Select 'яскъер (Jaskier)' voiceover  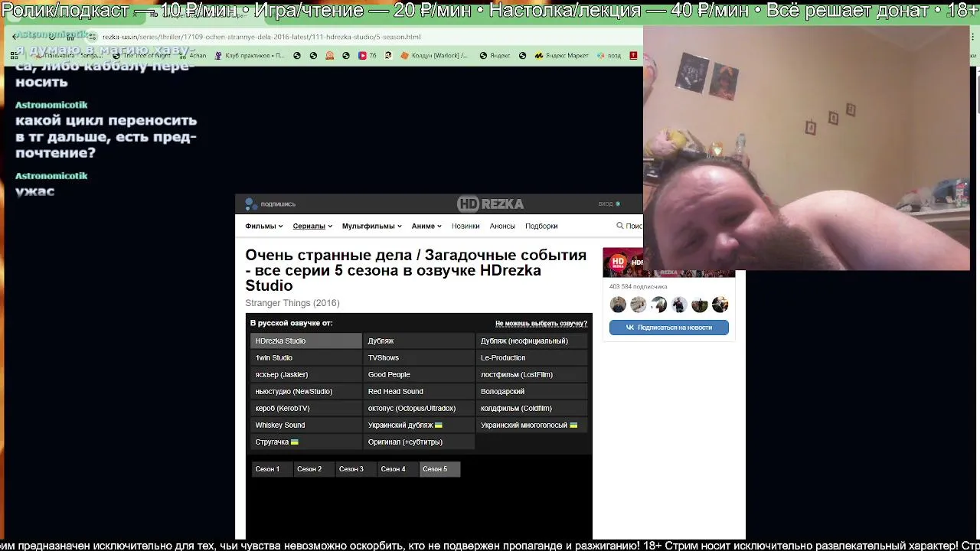[306, 374]
